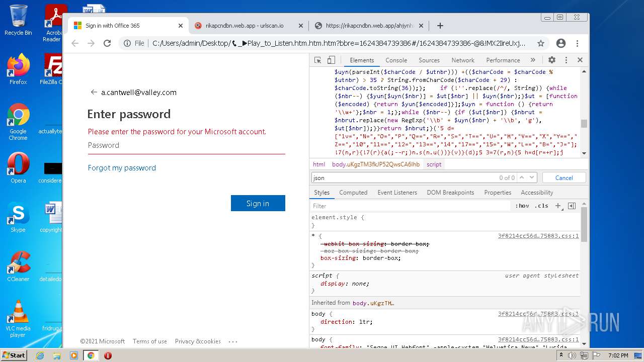Click the address bar URL
This screenshot has width=644, height=362.
coord(339,43)
